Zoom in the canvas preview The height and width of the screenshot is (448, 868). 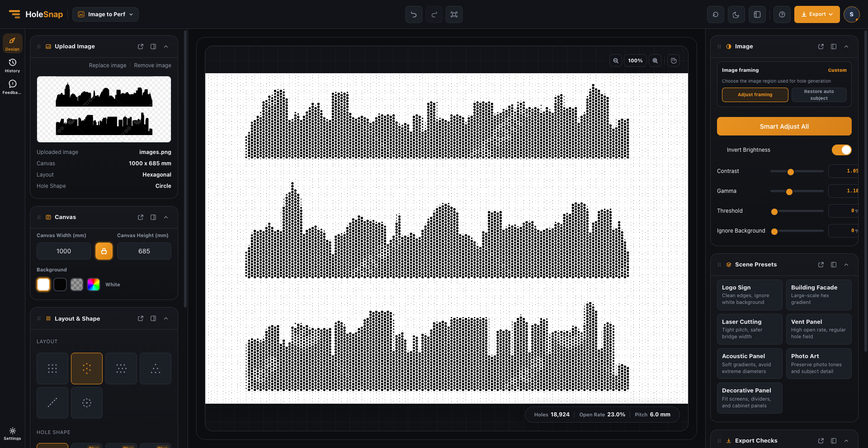pyautogui.click(x=655, y=61)
